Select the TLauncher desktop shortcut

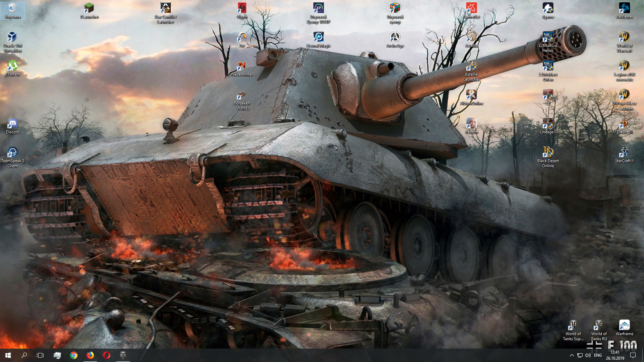(89, 10)
